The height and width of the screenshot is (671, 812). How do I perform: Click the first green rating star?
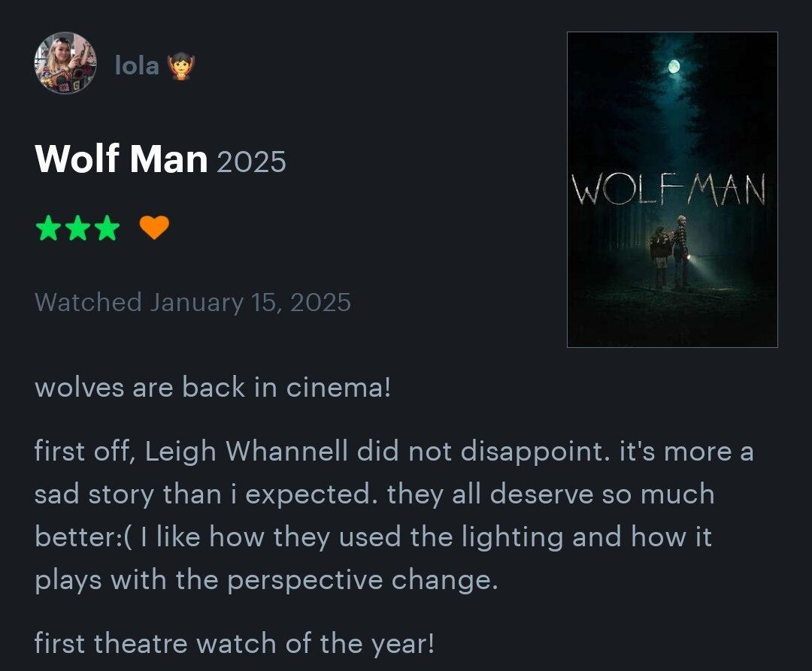click(x=48, y=227)
